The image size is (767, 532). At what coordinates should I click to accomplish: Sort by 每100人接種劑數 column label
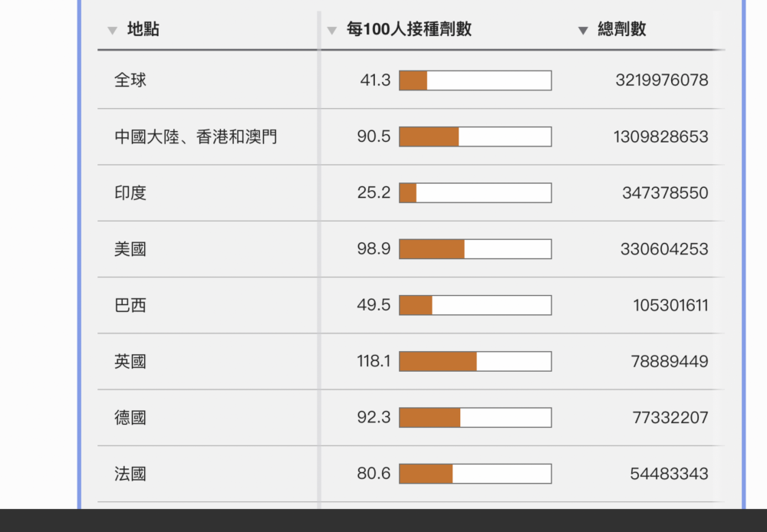(409, 30)
